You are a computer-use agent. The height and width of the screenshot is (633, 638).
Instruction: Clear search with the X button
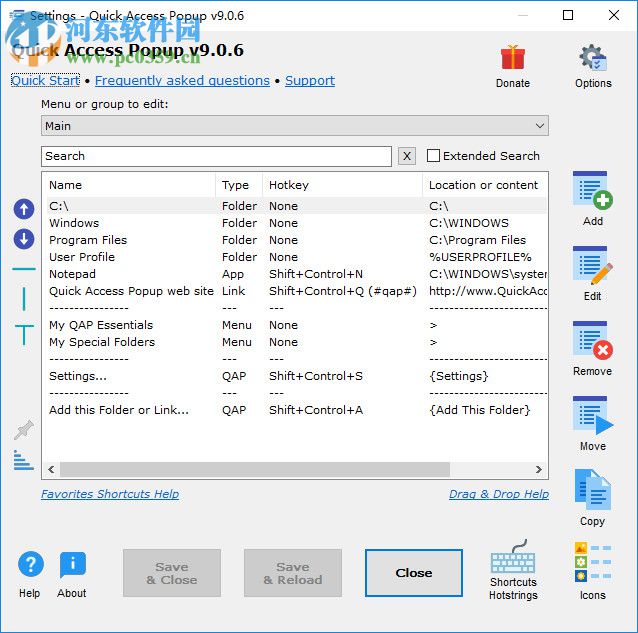point(406,156)
